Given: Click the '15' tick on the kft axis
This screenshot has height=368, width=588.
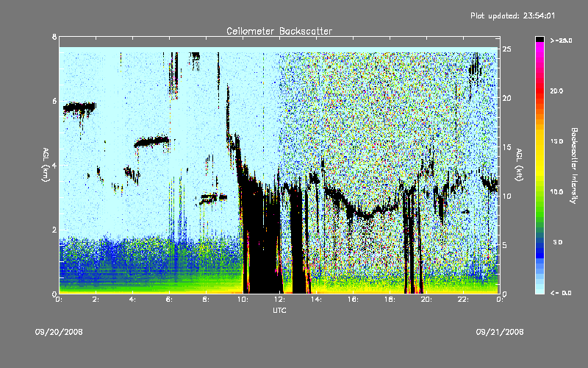Looking at the screenshot, I should (506, 147).
